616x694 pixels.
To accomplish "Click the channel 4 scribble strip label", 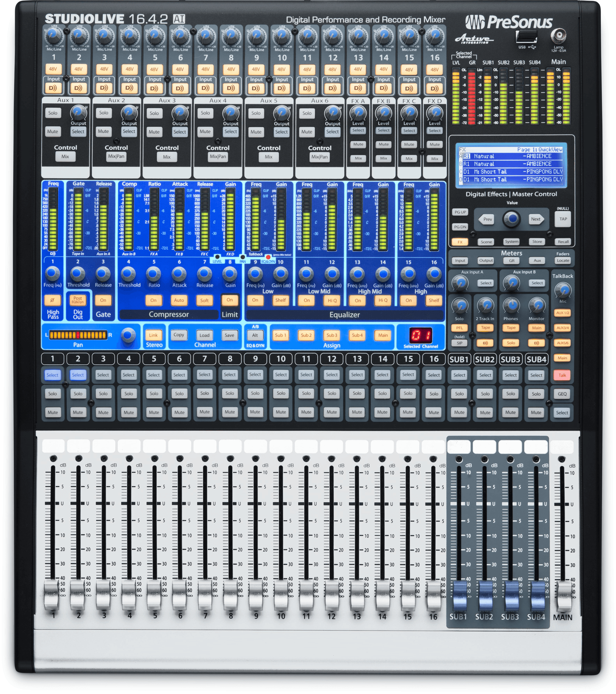I will coord(129,446).
